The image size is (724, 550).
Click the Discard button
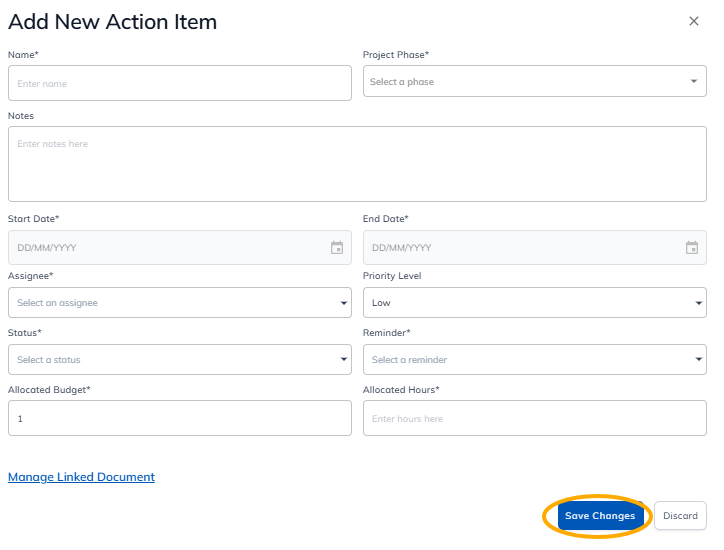point(680,516)
